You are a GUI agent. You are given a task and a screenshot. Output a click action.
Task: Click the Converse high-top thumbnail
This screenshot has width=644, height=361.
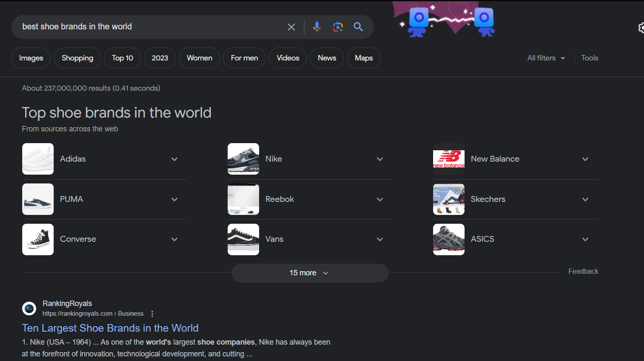[38, 239]
